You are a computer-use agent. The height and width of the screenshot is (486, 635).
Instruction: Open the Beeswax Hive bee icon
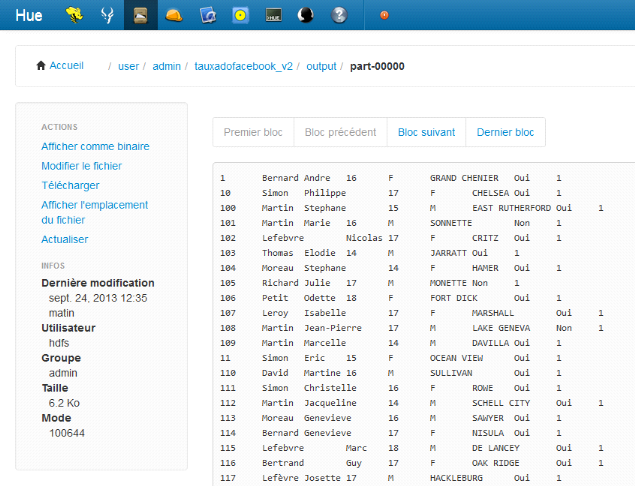pyautogui.click(x=74, y=15)
